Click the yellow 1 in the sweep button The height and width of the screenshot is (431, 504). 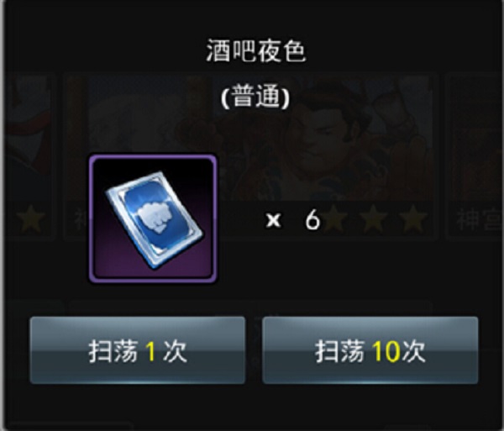(150, 352)
